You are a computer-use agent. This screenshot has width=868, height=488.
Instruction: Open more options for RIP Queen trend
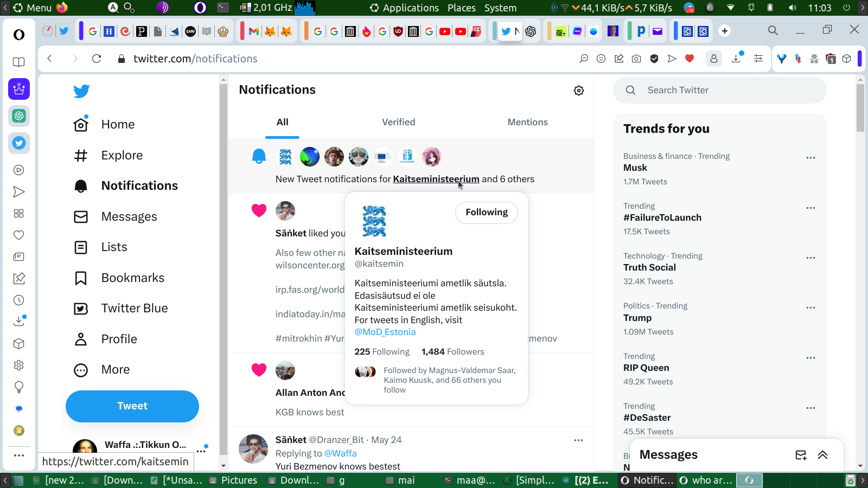[810, 358]
